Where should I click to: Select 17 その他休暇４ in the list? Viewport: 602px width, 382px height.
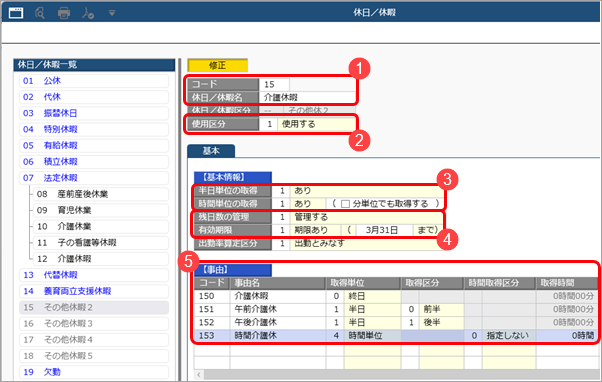click(x=94, y=339)
